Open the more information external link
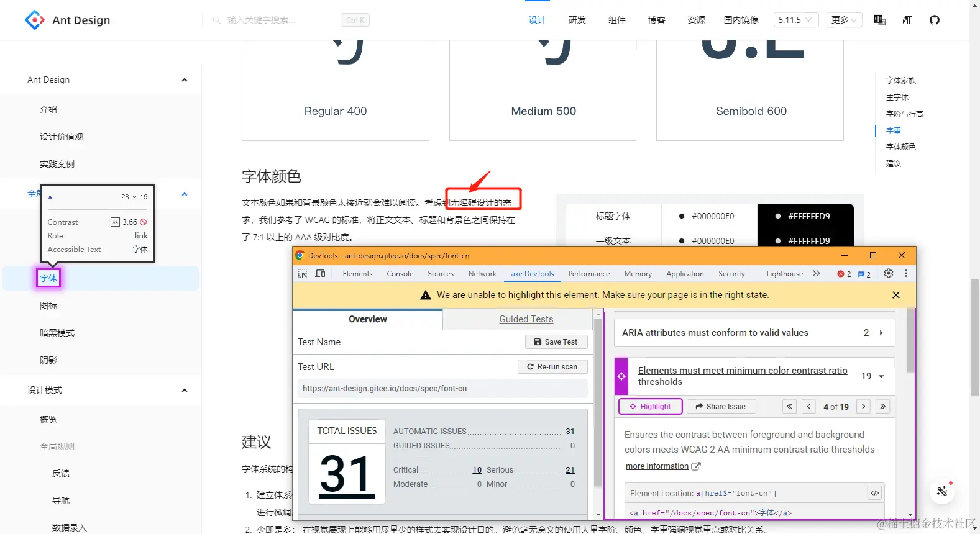The height and width of the screenshot is (534, 980). point(663,466)
